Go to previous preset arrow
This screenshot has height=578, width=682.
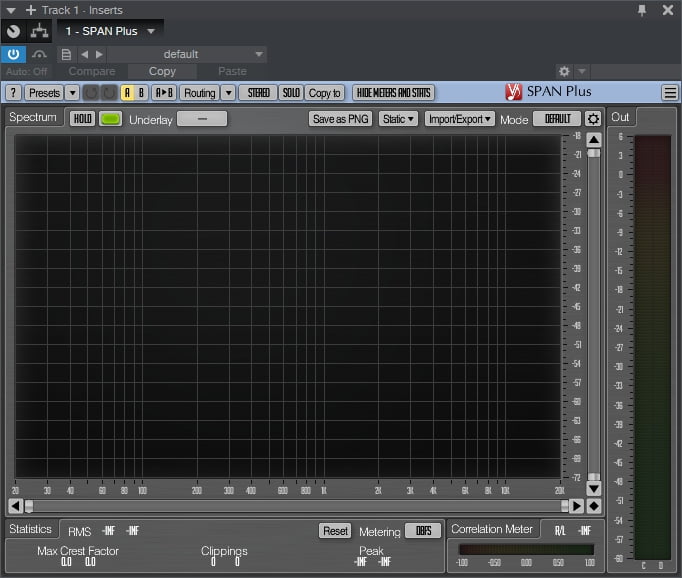click(84, 54)
